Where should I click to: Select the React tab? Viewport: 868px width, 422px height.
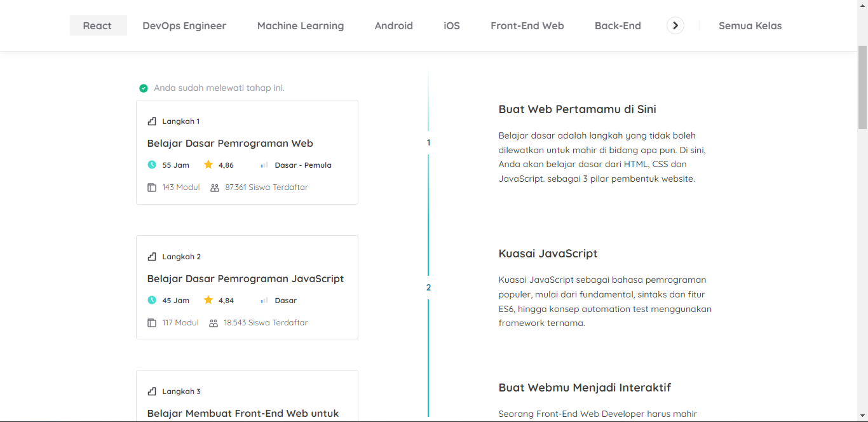(x=98, y=26)
